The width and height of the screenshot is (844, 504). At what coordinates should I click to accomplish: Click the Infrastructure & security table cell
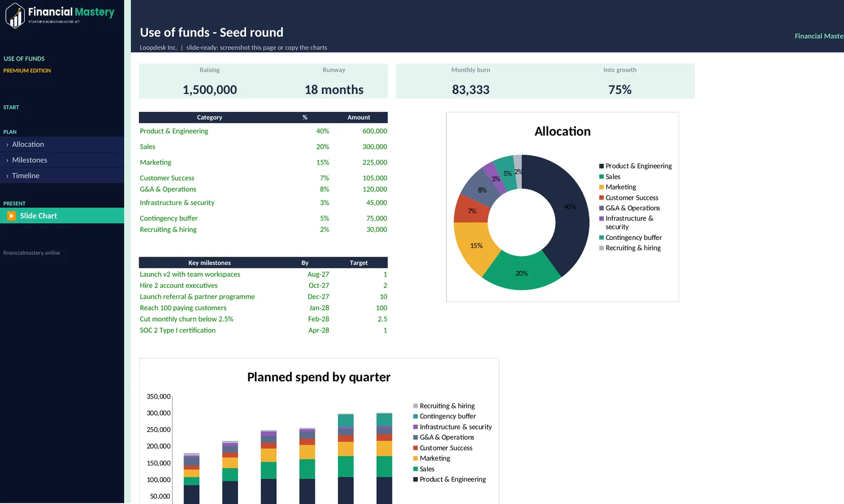(x=177, y=203)
